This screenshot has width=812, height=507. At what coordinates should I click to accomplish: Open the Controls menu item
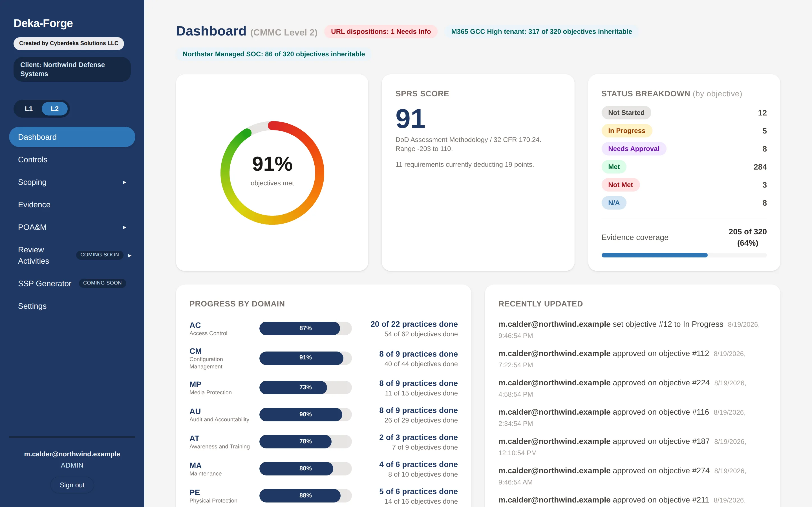(72, 160)
